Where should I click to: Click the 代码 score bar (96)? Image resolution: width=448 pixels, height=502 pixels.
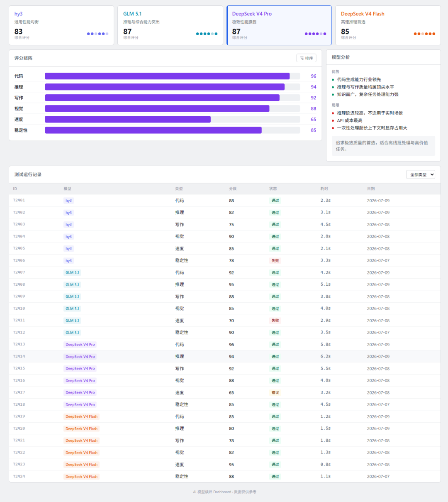click(173, 76)
